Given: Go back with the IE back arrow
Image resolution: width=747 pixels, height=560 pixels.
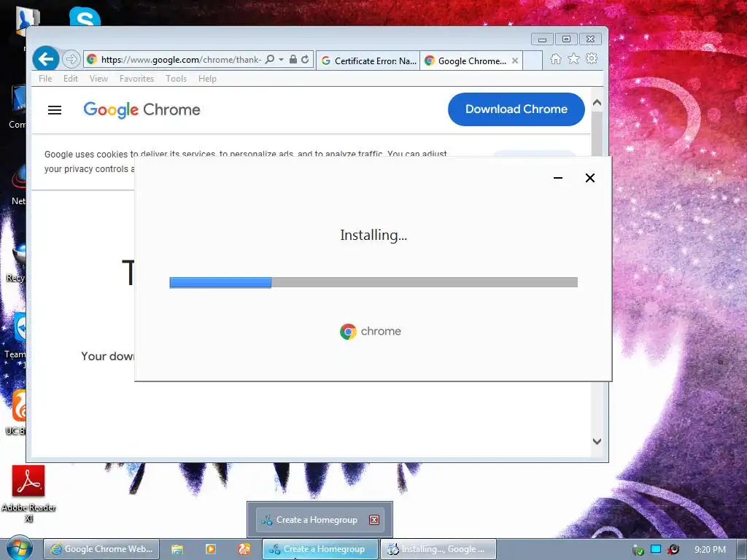Looking at the screenshot, I should (x=46, y=59).
